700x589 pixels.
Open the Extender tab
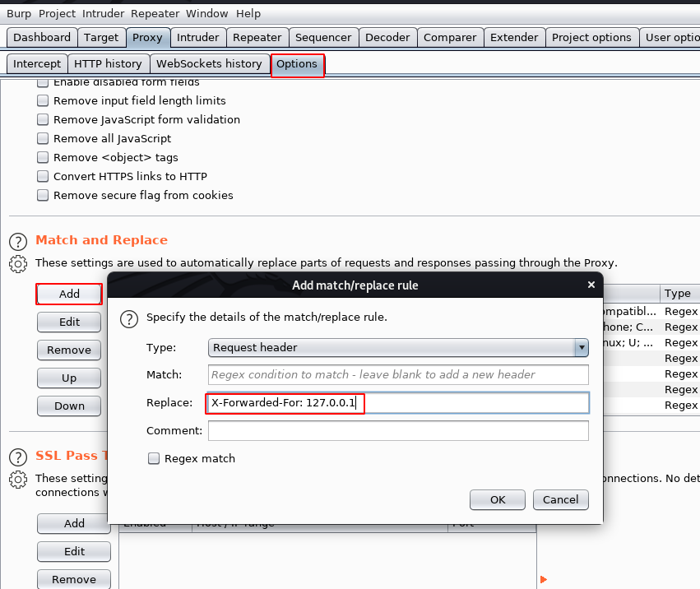click(x=514, y=38)
